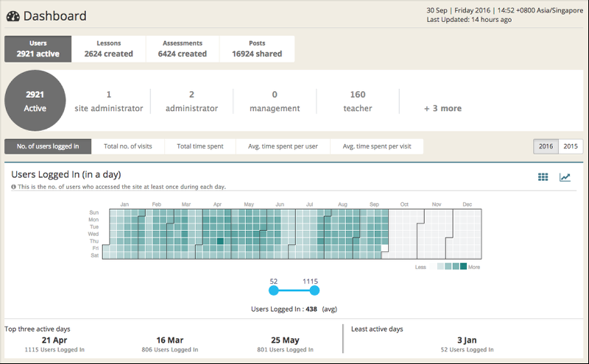Click the white current-day cell in September
Viewport: 589px width, 364px height.
point(384,248)
